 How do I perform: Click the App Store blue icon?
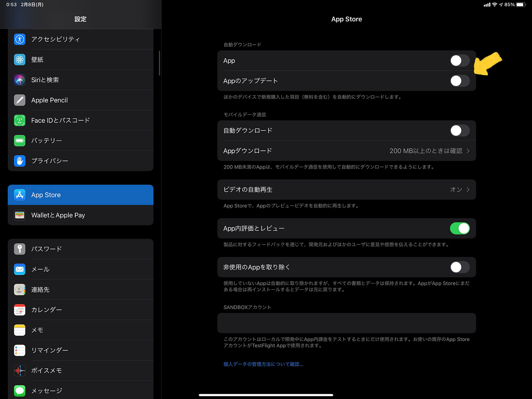[x=19, y=195]
